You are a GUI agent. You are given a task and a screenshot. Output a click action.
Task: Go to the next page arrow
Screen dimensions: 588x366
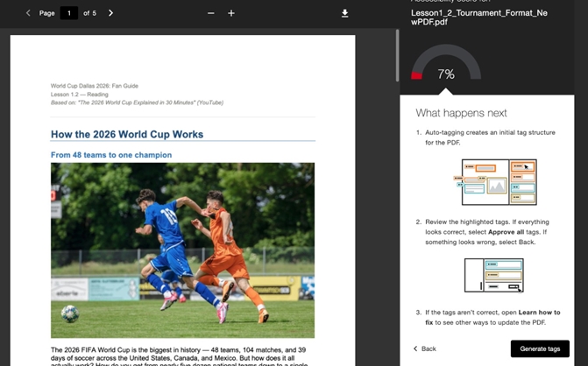[x=110, y=13]
